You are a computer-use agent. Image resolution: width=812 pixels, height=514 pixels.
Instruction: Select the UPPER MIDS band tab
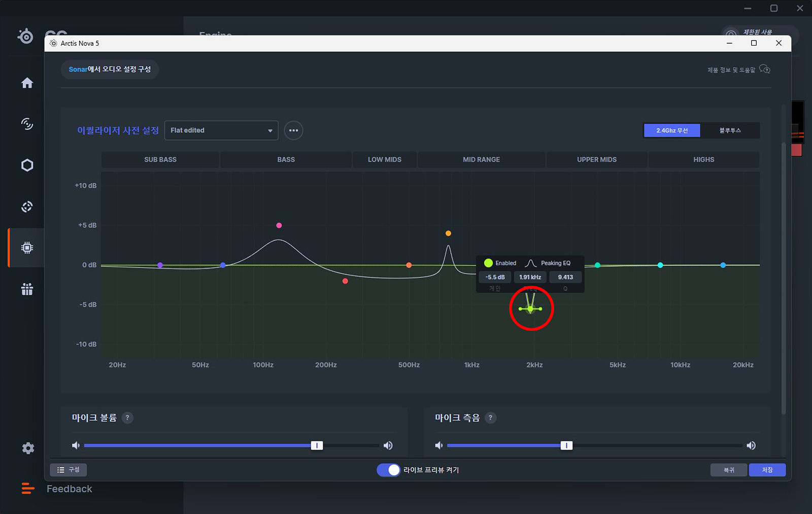click(597, 159)
